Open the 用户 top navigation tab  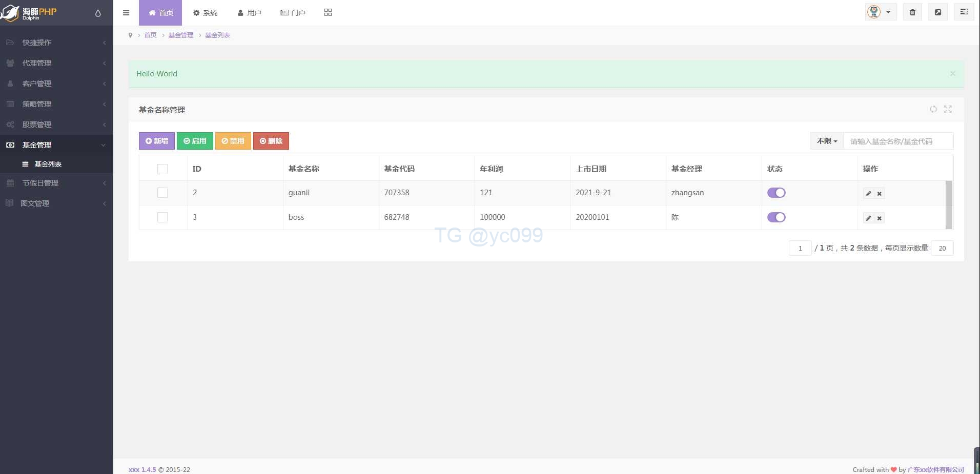point(250,13)
